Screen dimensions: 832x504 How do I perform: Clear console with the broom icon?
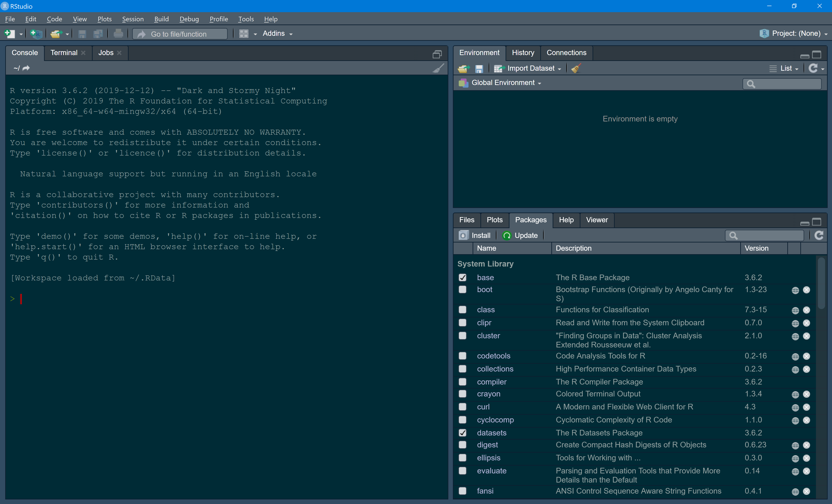coord(438,68)
